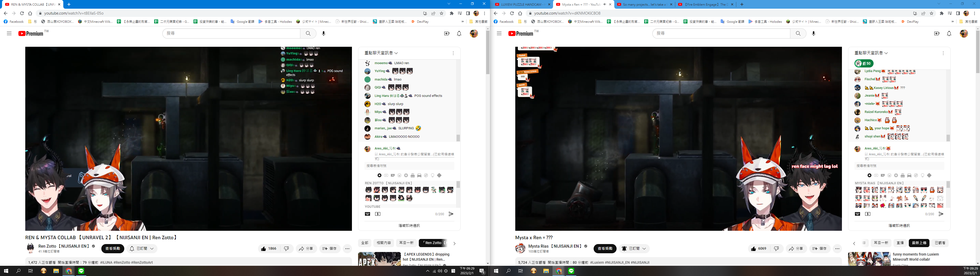Dislike the Ren Zotto stream
Screen dimensions: 980x276
click(x=286, y=249)
